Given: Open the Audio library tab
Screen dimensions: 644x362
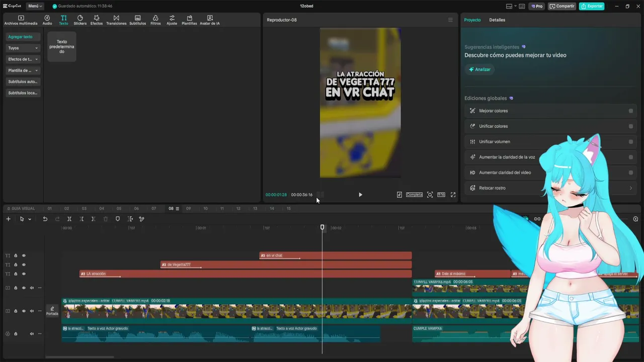Looking at the screenshot, I should [x=47, y=20].
